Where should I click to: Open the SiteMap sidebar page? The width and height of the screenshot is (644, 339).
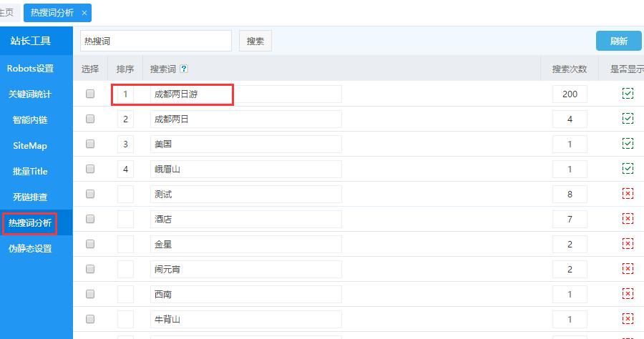pos(30,146)
